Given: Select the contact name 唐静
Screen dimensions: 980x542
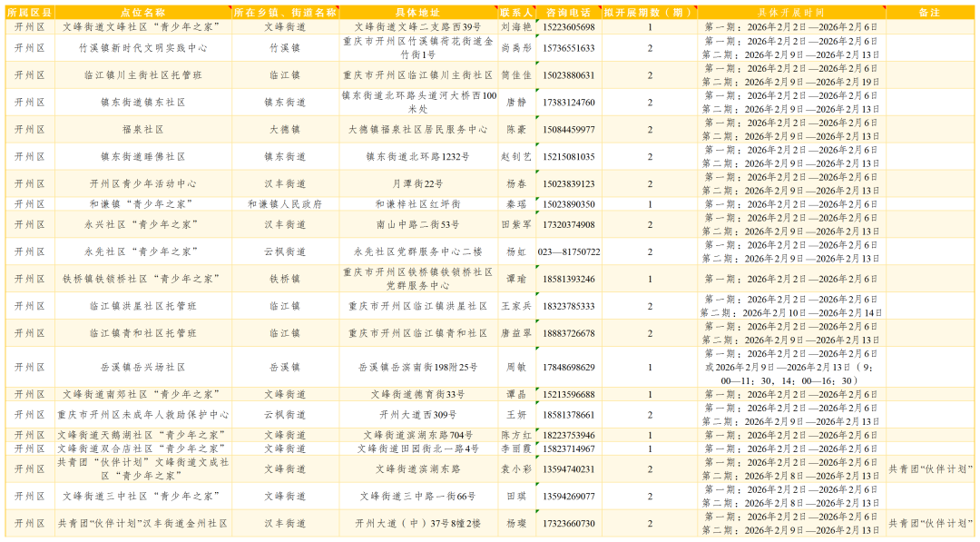Looking at the screenshot, I should tap(516, 103).
